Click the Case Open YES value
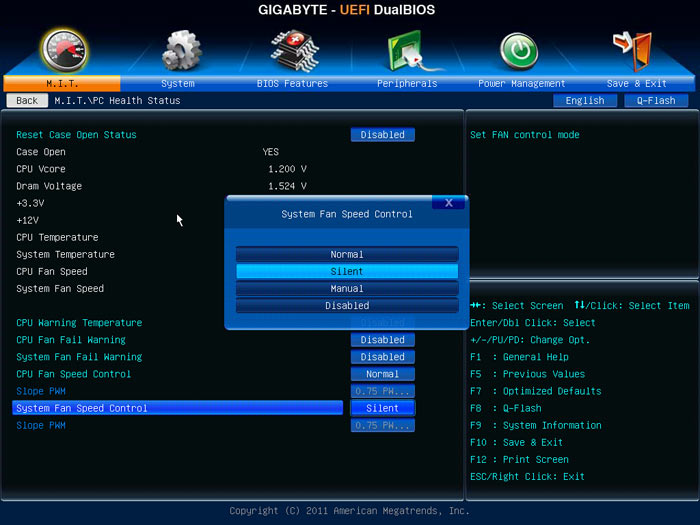Image resolution: width=700 pixels, height=525 pixels. point(271,152)
